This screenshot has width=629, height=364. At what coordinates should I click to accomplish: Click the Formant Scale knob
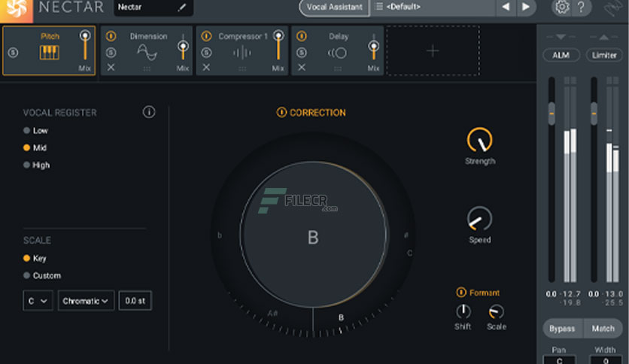(497, 311)
